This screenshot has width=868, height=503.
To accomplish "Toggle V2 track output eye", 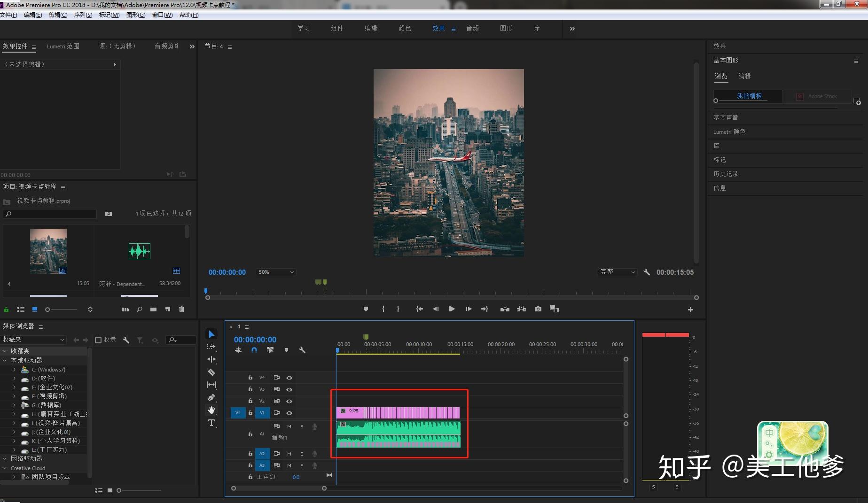I will (289, 401).
